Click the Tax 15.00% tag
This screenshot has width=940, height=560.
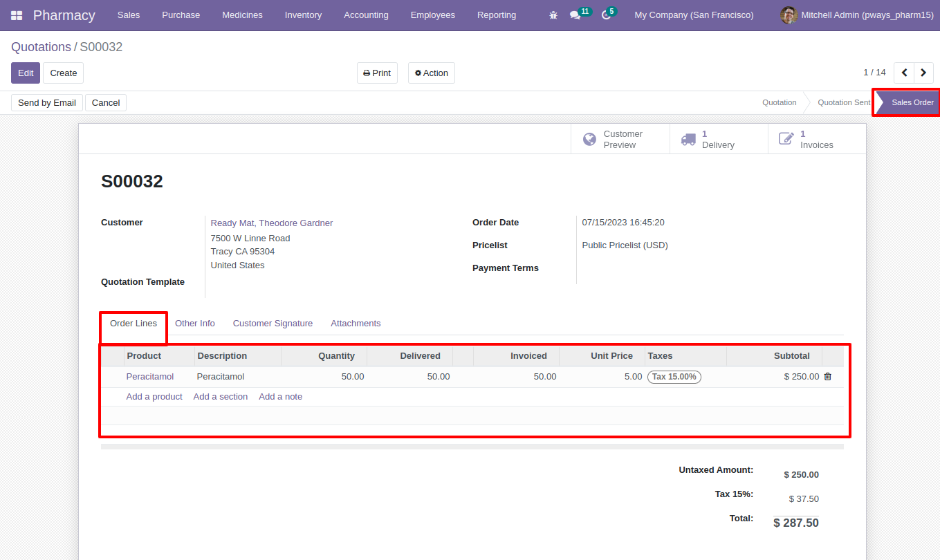(x=674, y=377)
